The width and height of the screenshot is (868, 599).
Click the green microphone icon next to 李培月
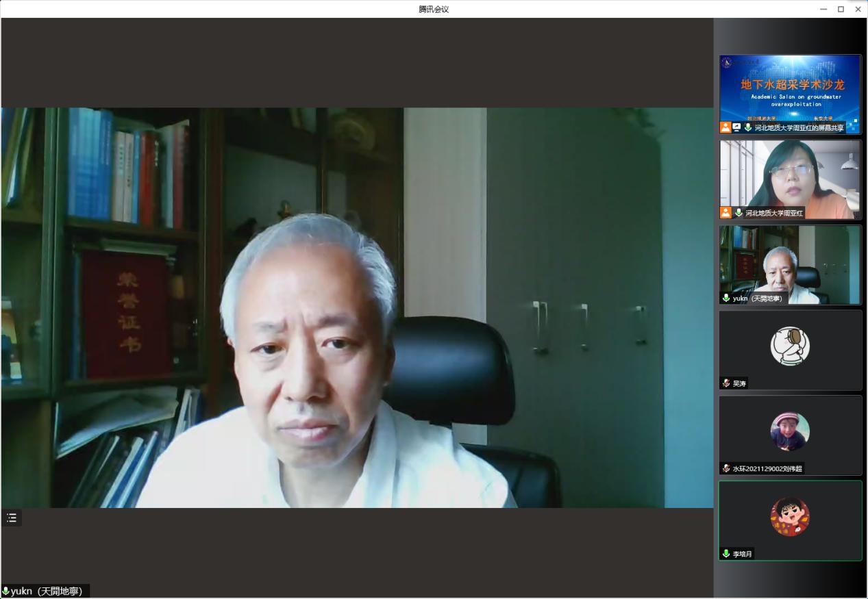[x=726, y=554]
